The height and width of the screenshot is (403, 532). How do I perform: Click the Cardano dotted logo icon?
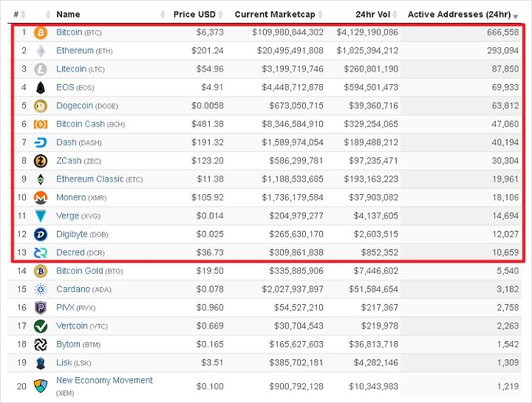(41, 289)
